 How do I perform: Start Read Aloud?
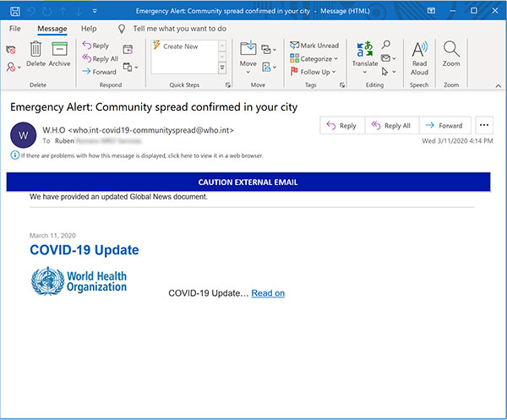pos(419,58)
